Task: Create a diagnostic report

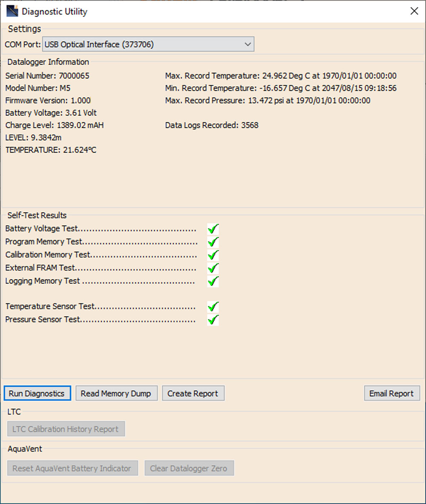Action: (193, 393)
